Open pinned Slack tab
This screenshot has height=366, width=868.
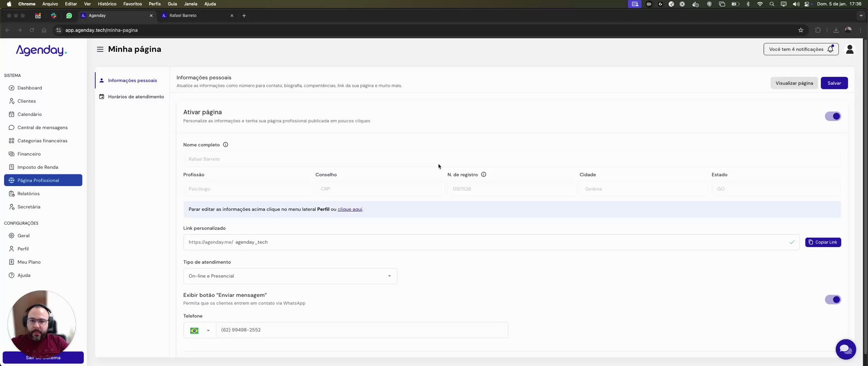coord(53,16)
